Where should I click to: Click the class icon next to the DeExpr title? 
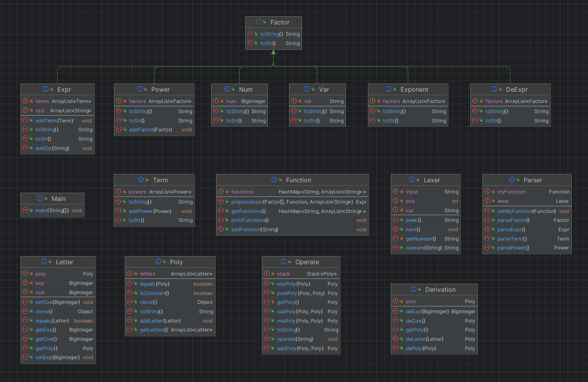[x=494, y=89]
